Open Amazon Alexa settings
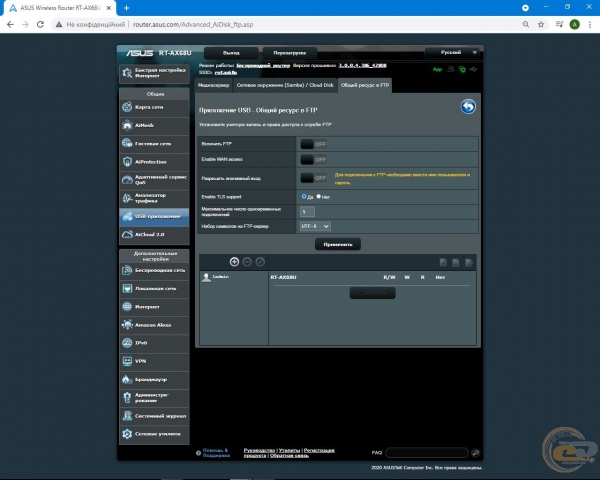Image resolution: width=600 pixels, height=480 pixels. tap(154, 325)
